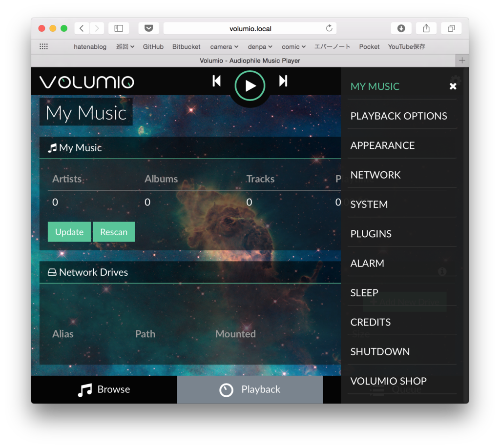Click the Browse music note icon
The height and width of the screenshot is (448, 500).
[x=85, y=390]
